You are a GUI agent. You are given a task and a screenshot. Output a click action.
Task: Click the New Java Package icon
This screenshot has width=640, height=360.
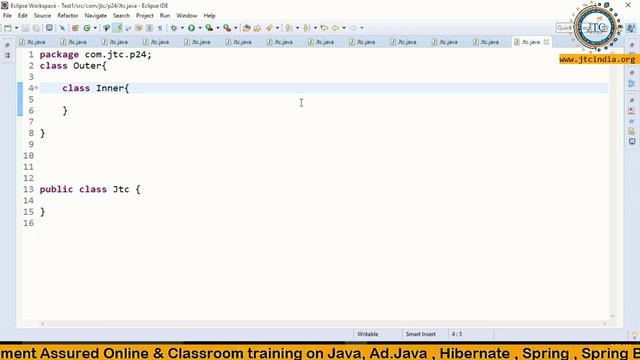(75, 28)
